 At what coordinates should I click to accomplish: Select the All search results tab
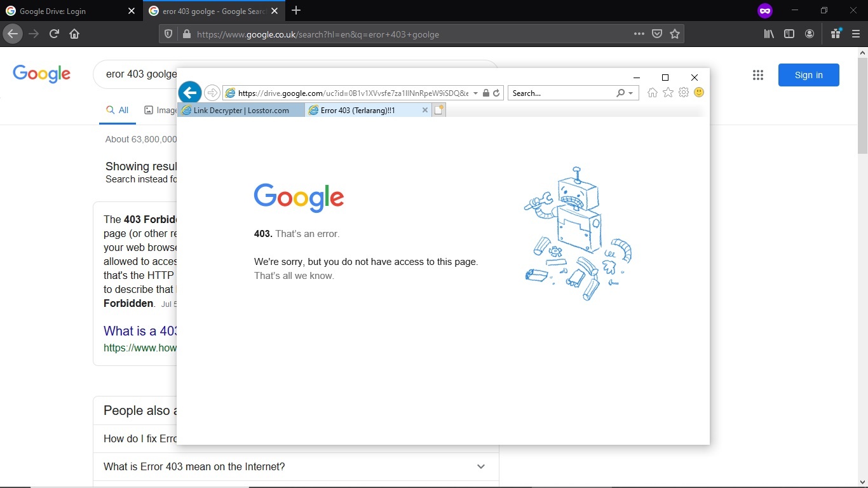(x=118, y=110)
